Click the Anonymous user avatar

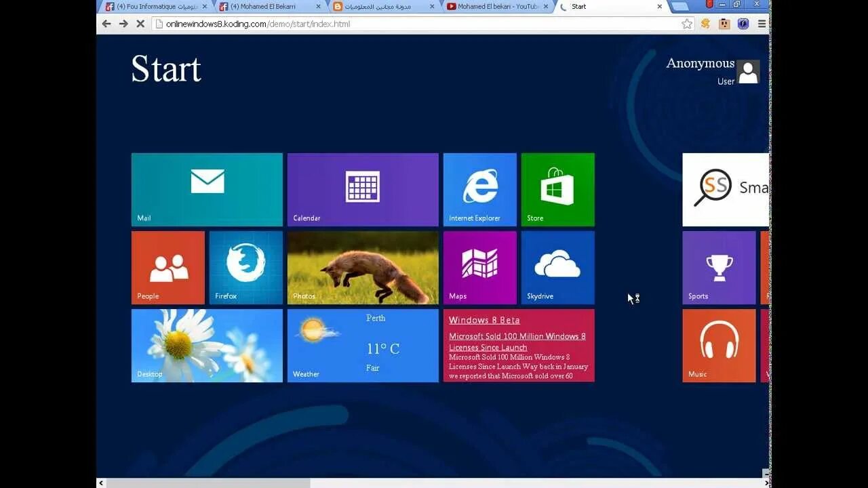(748, 72)
